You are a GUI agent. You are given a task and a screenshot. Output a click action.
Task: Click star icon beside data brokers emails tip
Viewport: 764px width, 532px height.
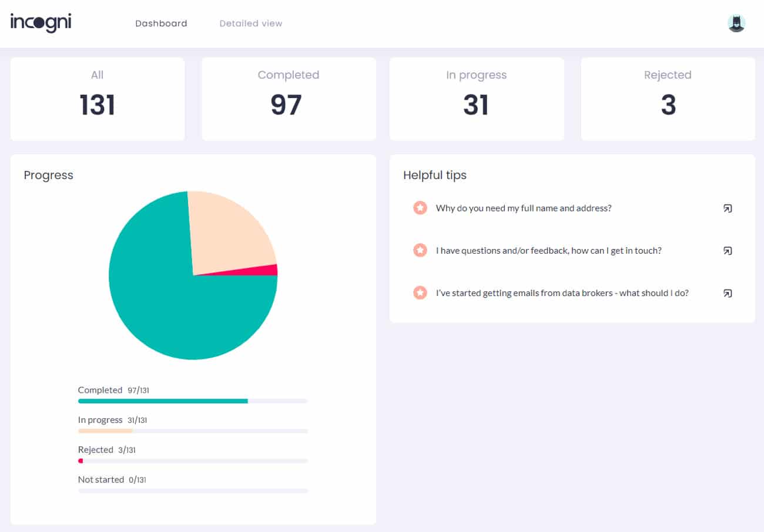(420, 293)
